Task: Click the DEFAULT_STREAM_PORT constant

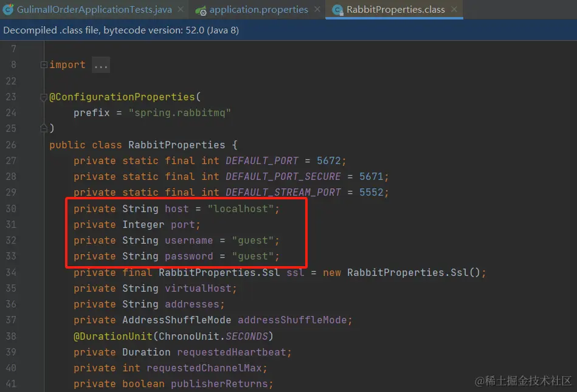Action: (x=283, y=192)
